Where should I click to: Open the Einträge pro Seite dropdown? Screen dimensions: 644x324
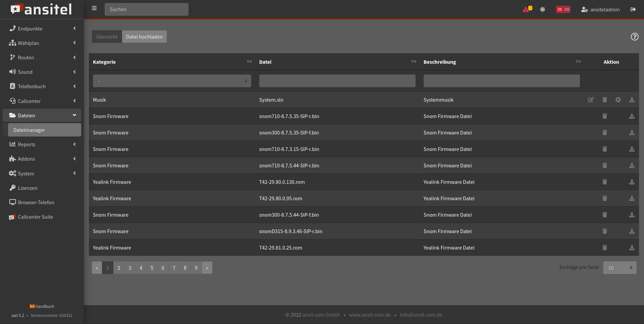619,268
